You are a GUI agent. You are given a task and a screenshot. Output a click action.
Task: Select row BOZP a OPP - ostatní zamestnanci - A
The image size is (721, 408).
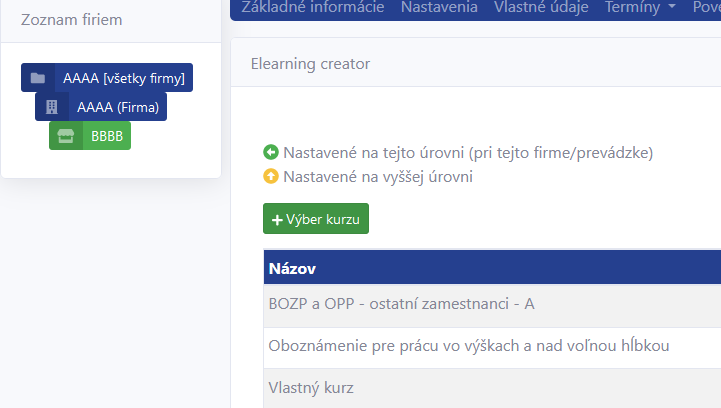click(x=492, y=304)
